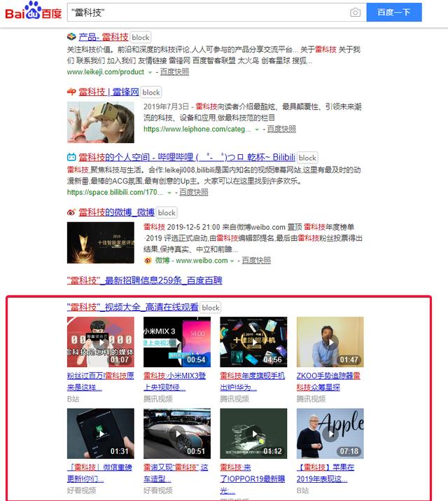Open video title 雷科技年度旗舰手机出炉
This screenshot has width=448, height=501.
tap(253, 381)
